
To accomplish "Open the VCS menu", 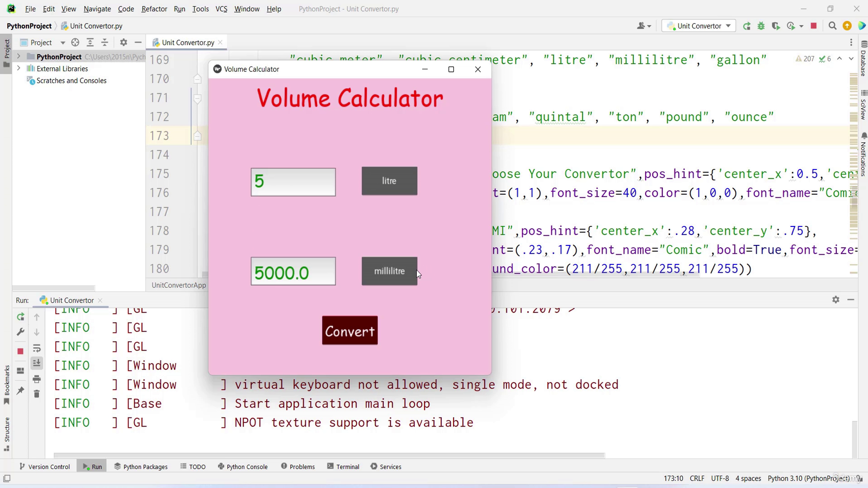I will [x=221, y=9].
